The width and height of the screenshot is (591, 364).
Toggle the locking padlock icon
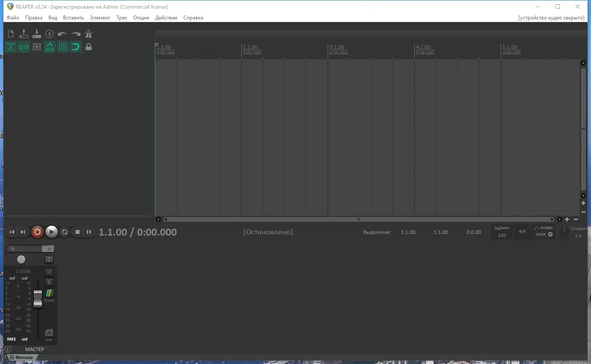pyautogui.click(x=89, y=47)
